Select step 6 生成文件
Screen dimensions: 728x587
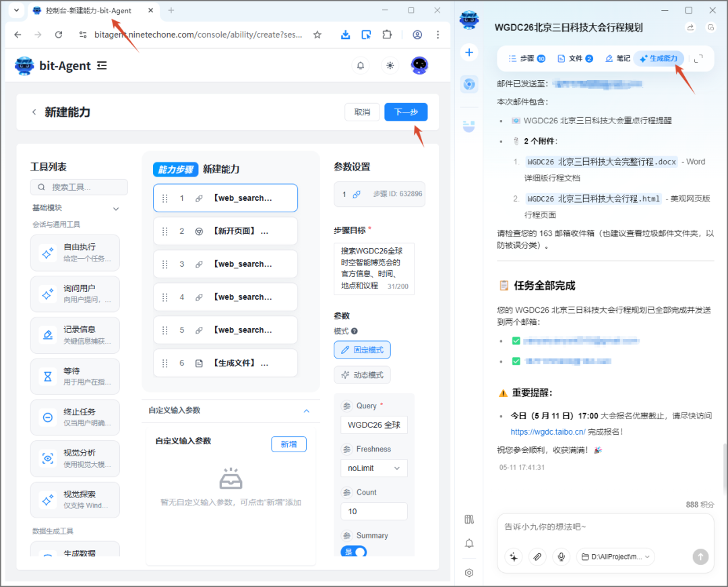tap(226, 363)
